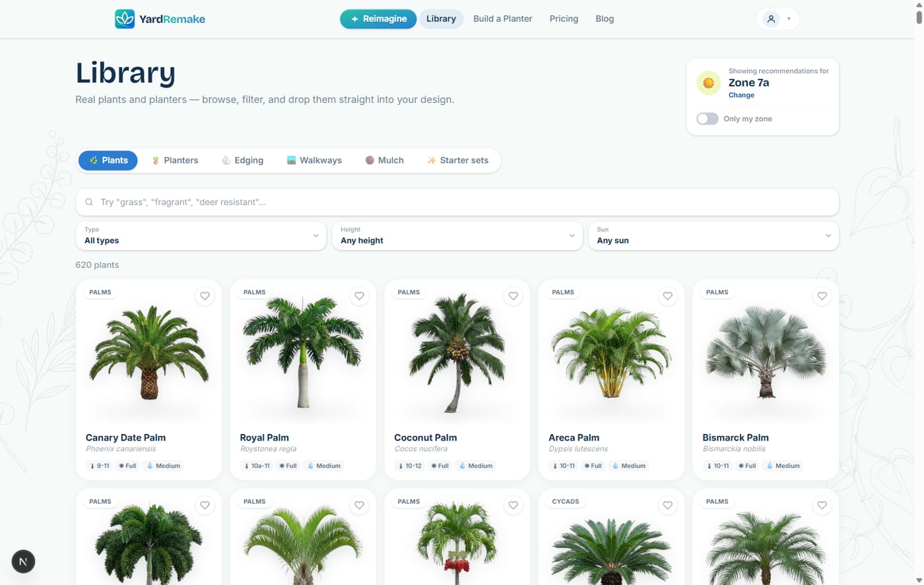Click the Reimagine button
Viewport: 924px width, 585px height.
378,19
